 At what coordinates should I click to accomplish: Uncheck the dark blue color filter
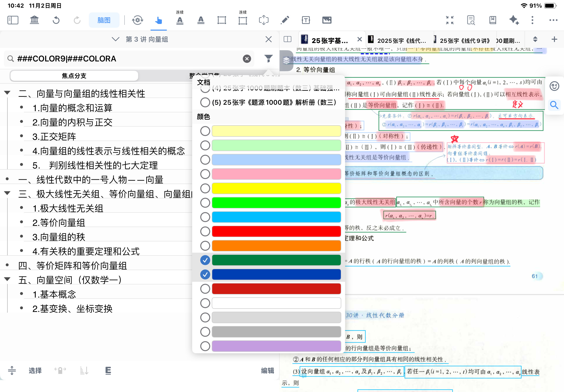click(x=205, y=274)
